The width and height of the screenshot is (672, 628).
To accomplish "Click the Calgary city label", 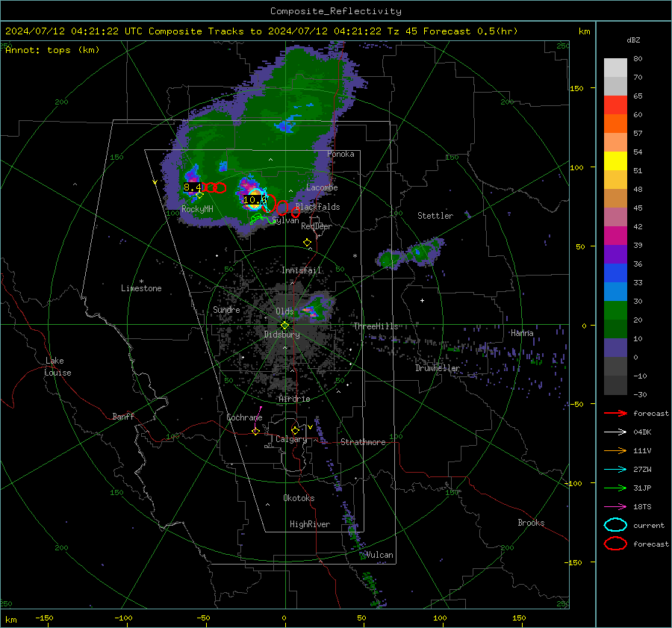I will pos(291,439).
